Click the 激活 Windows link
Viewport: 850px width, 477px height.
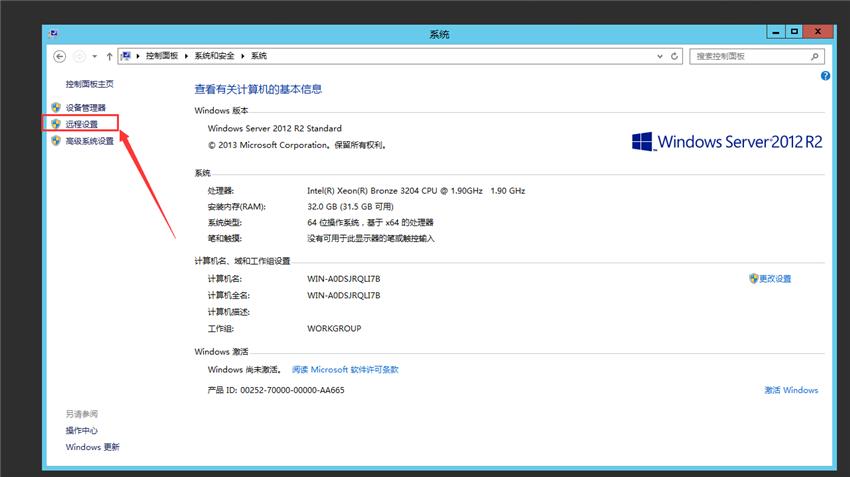[791, 390]
